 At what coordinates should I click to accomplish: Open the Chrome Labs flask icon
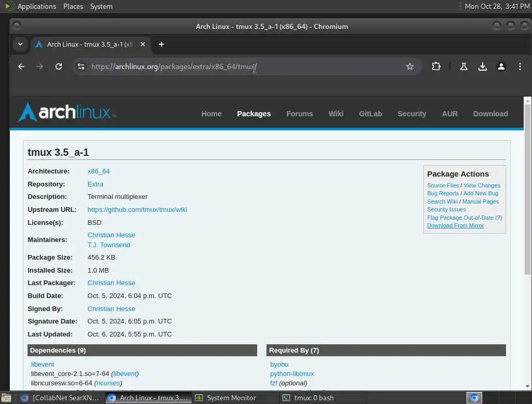coord(464,66)
